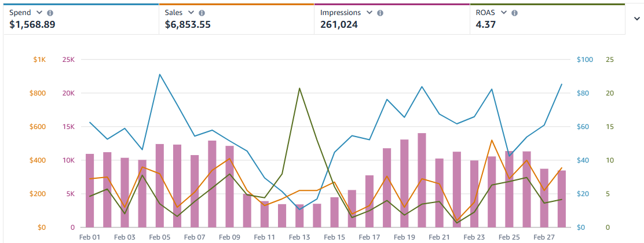Click the Feb 27 x-axis date label
This screenshot has height=243, width=644.
point(544,237)
